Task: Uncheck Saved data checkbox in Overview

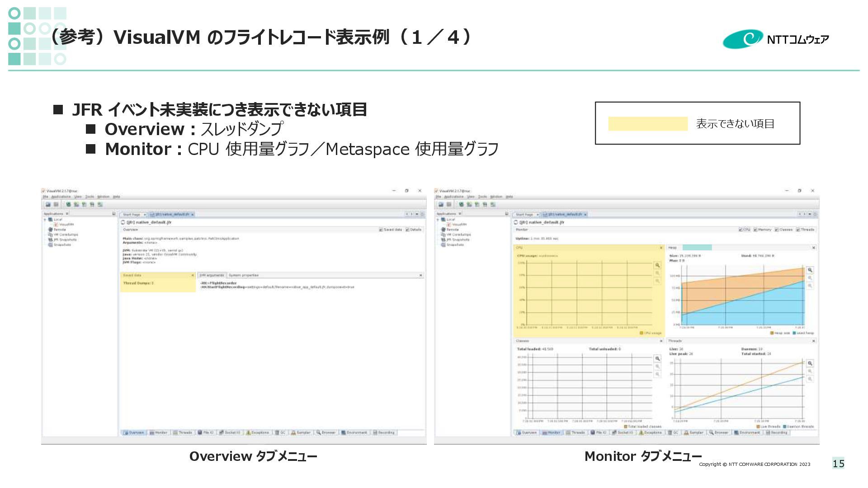Action: click(x=381, y=230)
